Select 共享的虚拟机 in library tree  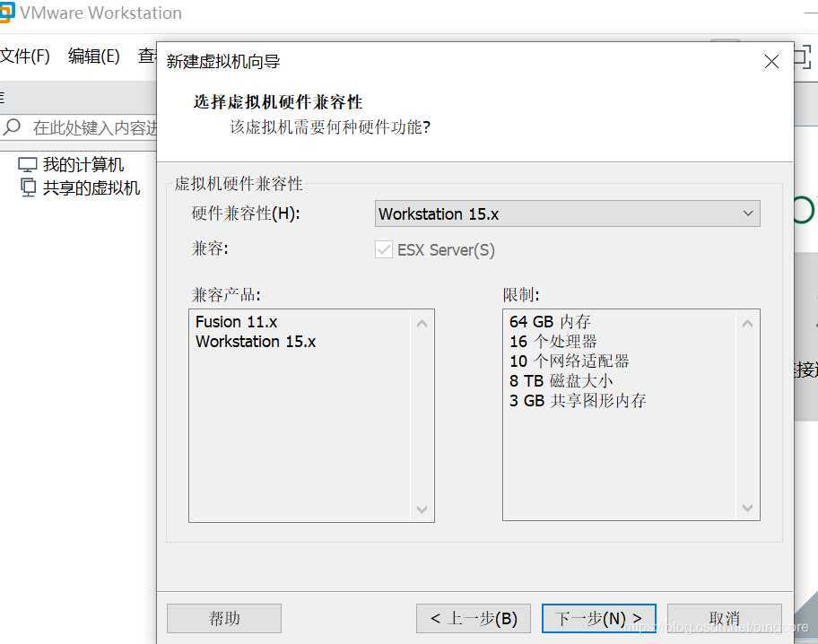pyautogui.click(x=91, y=187)
